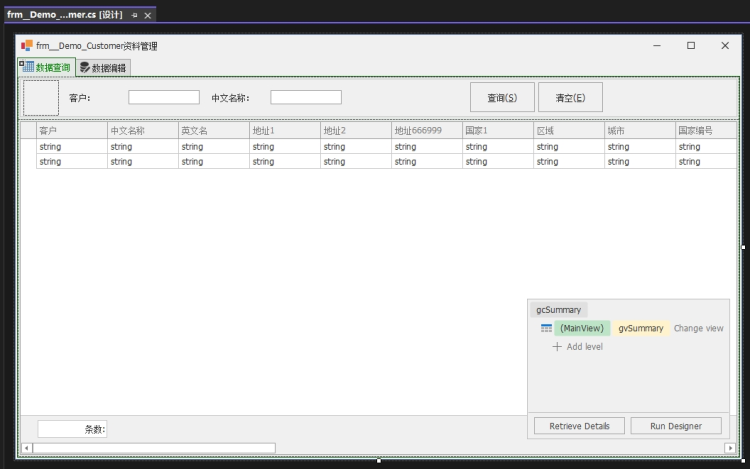Click the table icon on the 数据查询 tab
750x469 pixels.
29,67
